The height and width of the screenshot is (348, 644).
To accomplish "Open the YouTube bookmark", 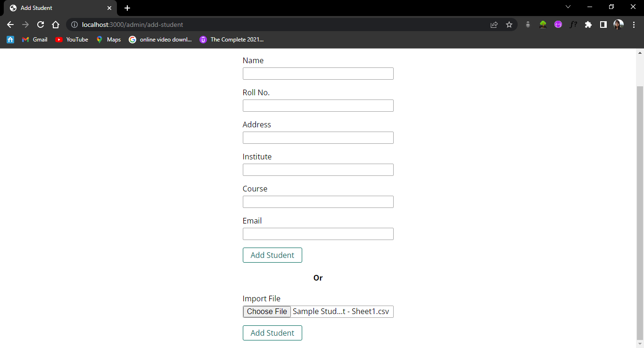I will pos(71,40).
